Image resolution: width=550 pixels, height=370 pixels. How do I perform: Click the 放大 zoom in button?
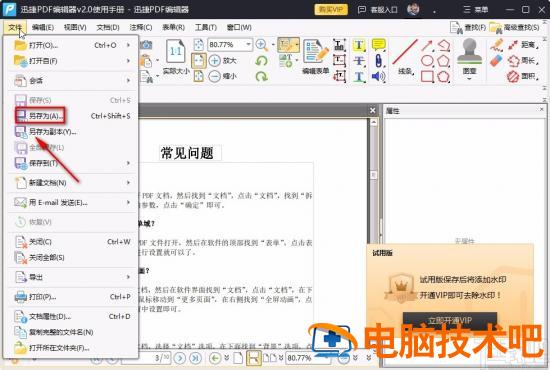coord(223,60)
